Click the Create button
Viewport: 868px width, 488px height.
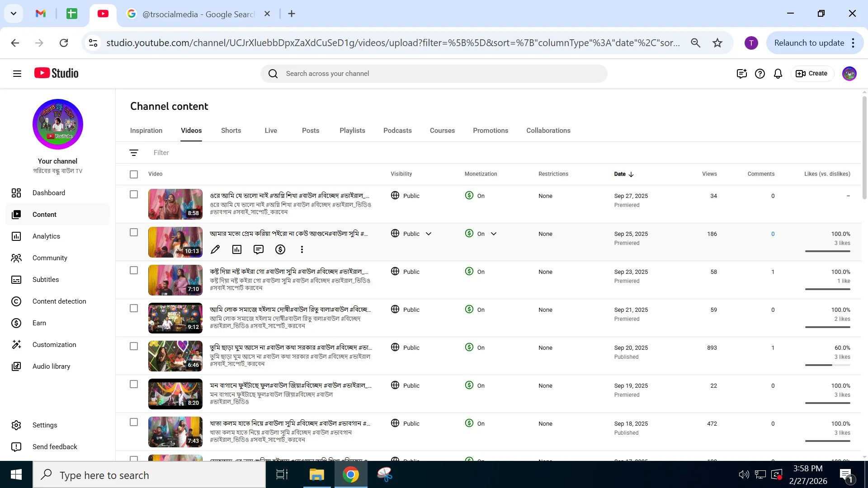coord(812,74)
